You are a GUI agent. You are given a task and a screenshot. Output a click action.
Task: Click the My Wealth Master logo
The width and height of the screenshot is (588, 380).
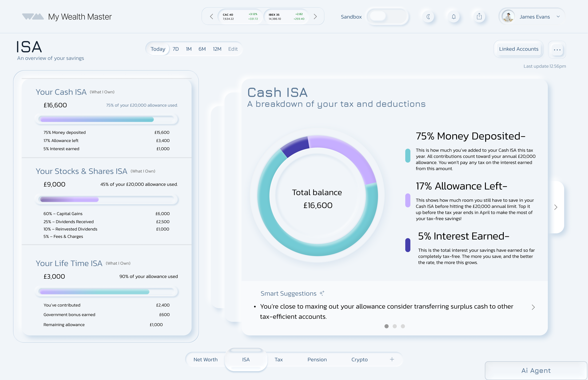[x=33, y=16]
